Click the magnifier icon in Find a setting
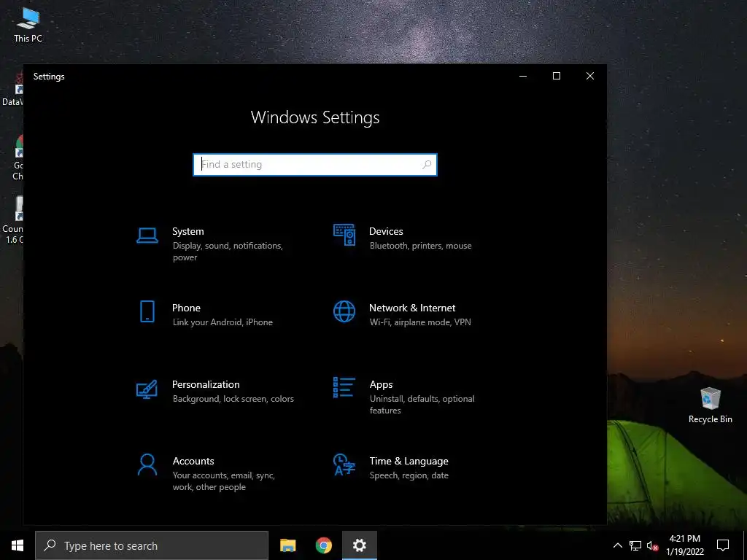Image resolution: width=747 pixels, height=560 pixels. pos(426,164)
